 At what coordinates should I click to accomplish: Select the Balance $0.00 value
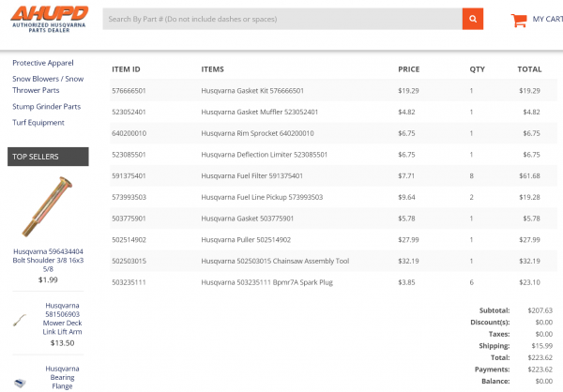pos(544,382)
